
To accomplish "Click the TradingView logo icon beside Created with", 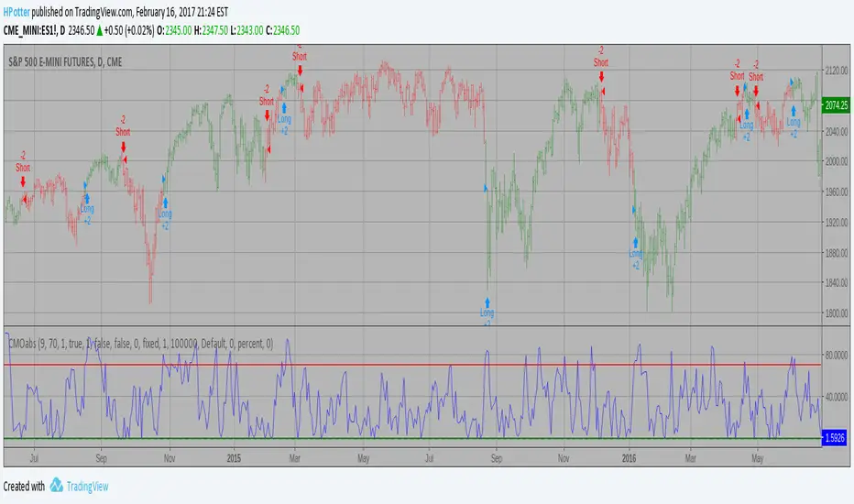I will click(56, 485).
